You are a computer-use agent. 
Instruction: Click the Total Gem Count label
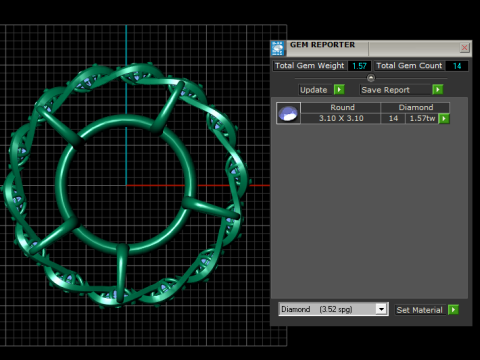pyautogui.click(x=409, y=66)
